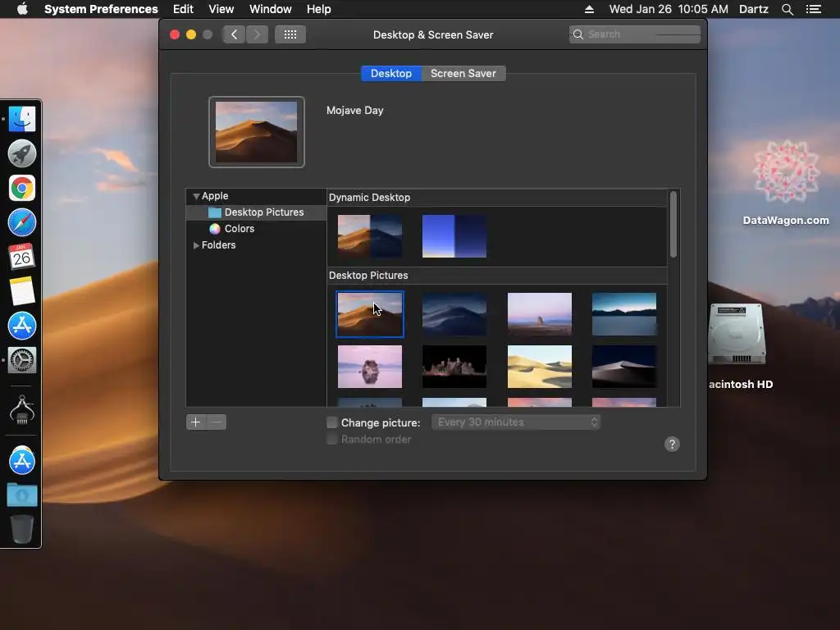Open App Store icon below Notes
This screenshot has height=630, width=840.
[x=22, y=326]
